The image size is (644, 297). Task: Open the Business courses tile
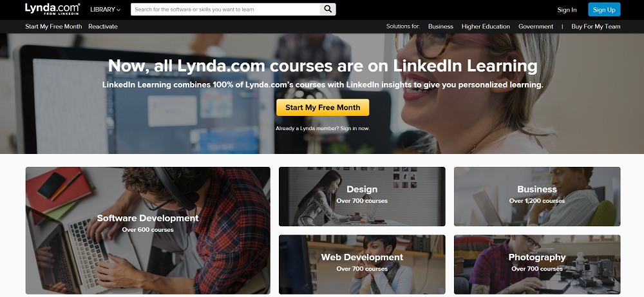pos(537,196)
